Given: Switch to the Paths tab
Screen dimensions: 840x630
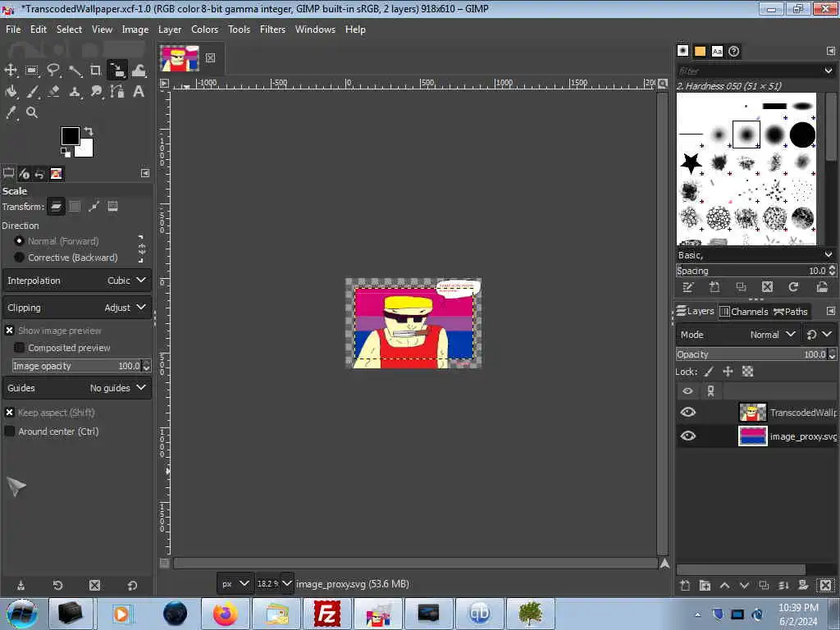Looking at the screenshot, I should 791,311.
